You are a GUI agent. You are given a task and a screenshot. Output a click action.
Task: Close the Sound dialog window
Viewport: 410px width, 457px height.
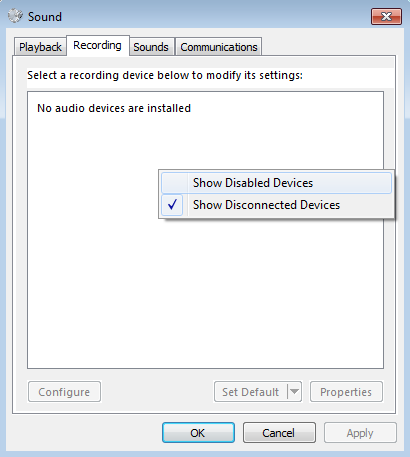386,16
